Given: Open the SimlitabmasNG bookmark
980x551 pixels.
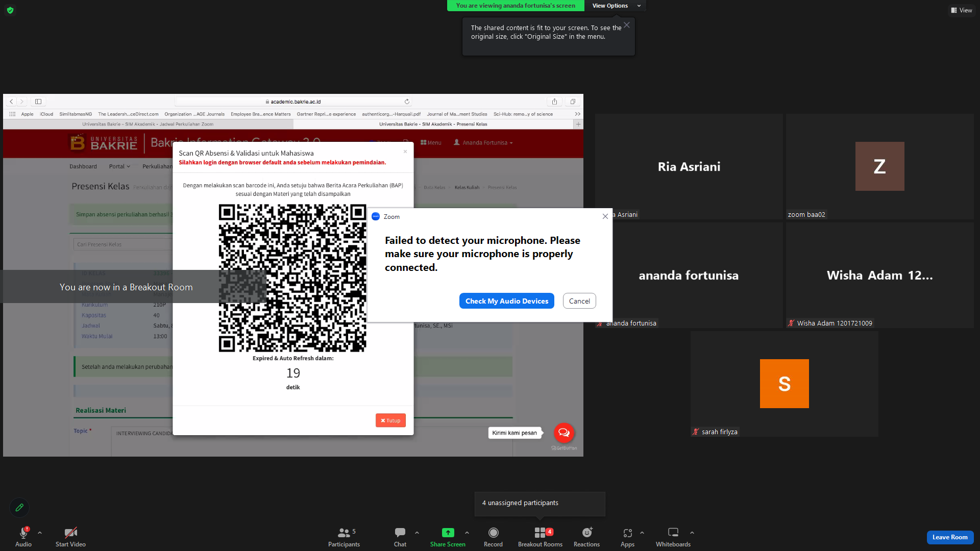Looking at the screenshot, I should pos(76,114).
